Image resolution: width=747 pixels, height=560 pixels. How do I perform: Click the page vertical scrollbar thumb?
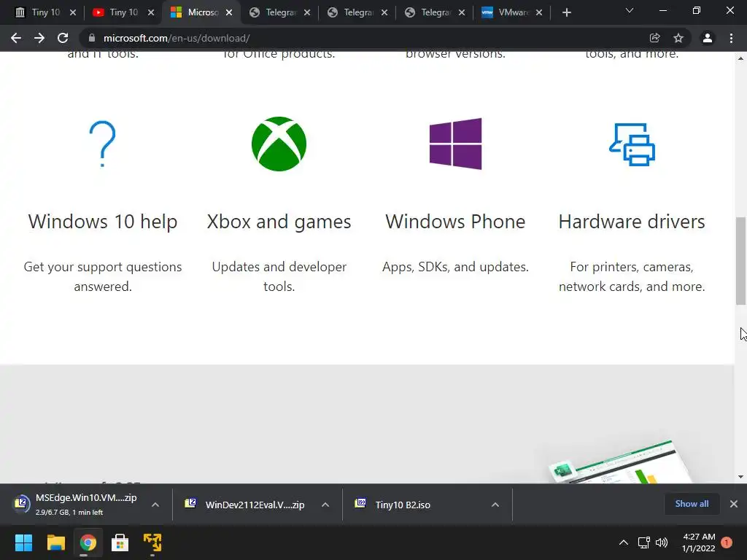click(x=741, y=260)
